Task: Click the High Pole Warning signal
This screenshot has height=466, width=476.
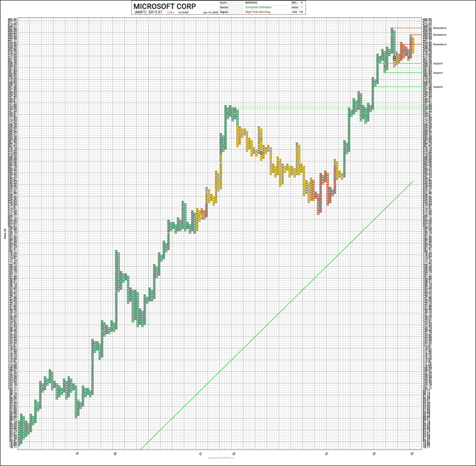Action: pos(257,12)
